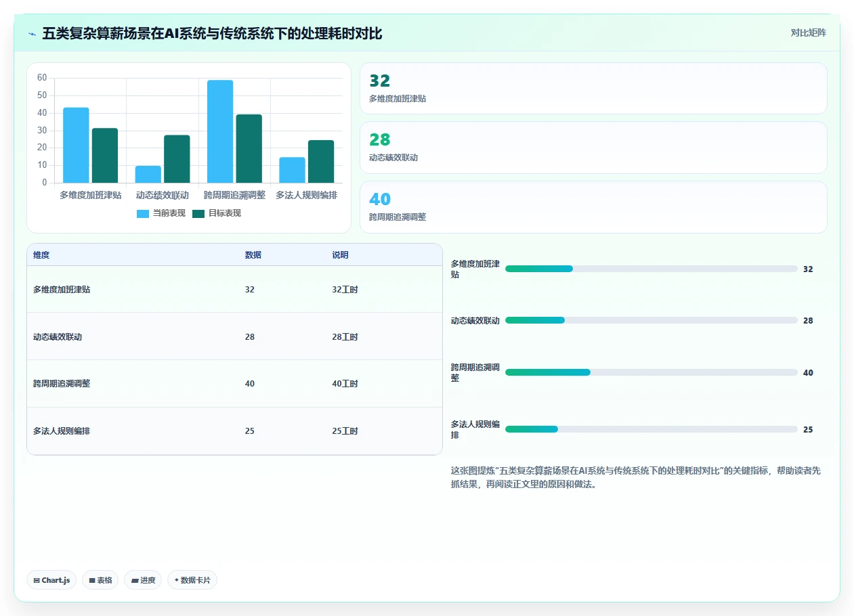Click the 跨周期追溯调整 progress bar
Viewport: 854px width, 616px height.
652,372
